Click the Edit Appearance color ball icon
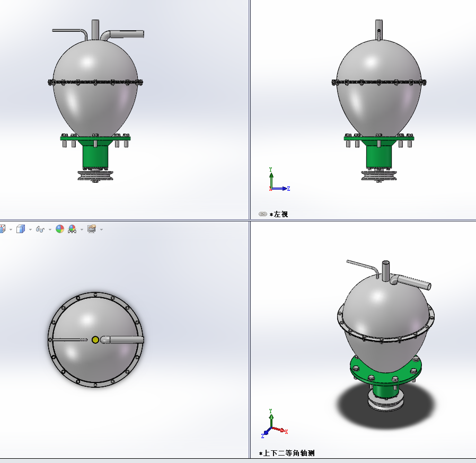This screenshot has width=476, height=463. tap(60, 229)
